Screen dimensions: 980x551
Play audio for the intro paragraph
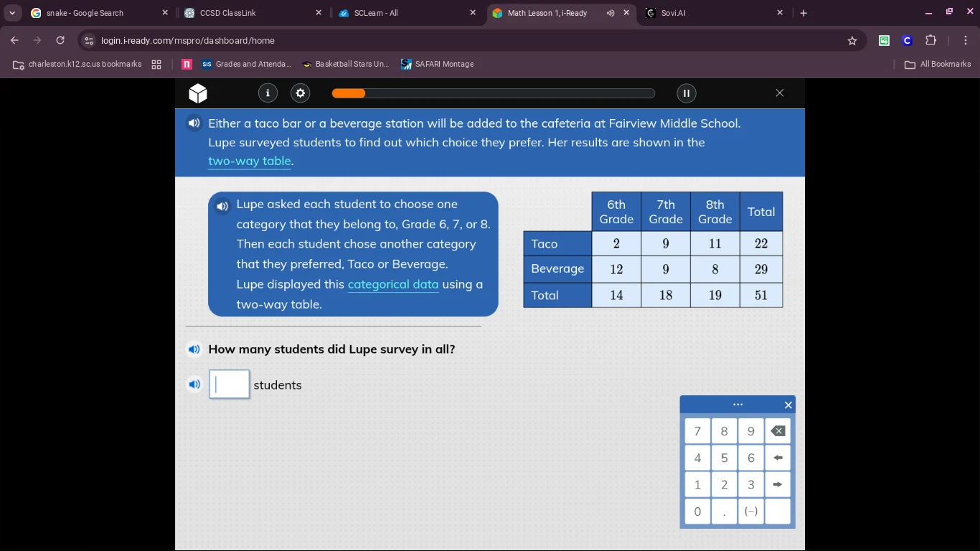pos(194,123)
